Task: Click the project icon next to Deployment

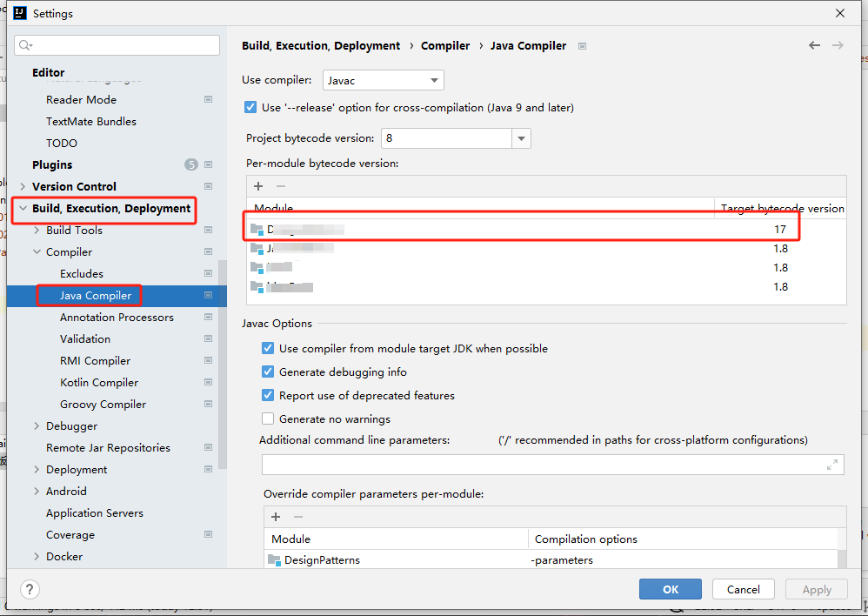Action: point(208,469)
